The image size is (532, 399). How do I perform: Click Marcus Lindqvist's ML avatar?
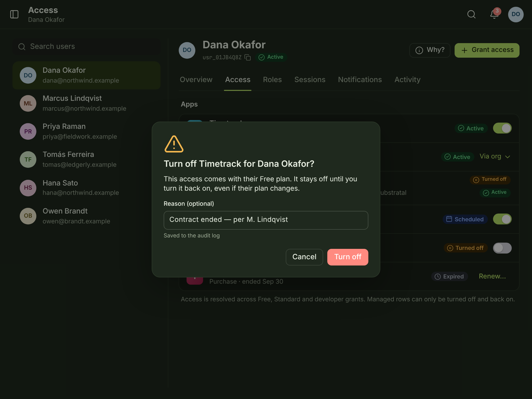coord(28,103)
